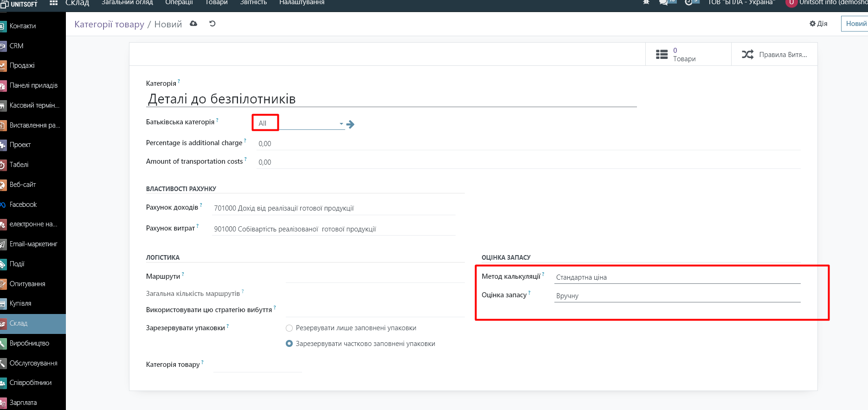Screen dimensions: 868x410
Task: Open the Налаштування menu
Action: (x=302, y=3)
